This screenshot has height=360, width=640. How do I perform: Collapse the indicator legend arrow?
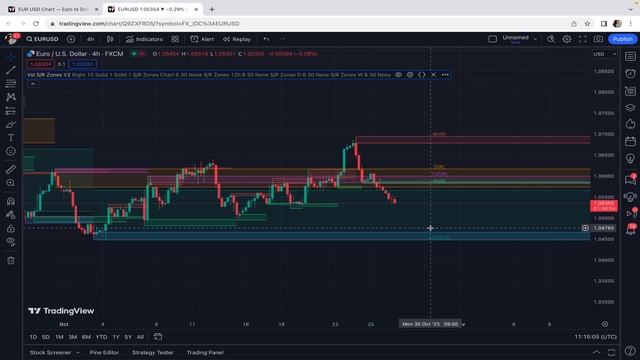pyautogui.click(x=33, y=84)
